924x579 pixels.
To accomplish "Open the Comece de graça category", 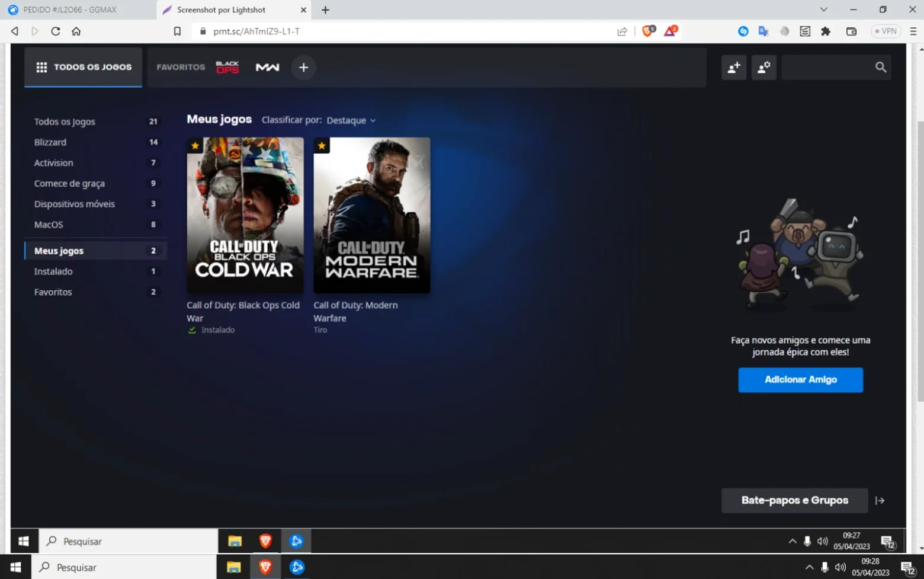I will coord(95,184).
